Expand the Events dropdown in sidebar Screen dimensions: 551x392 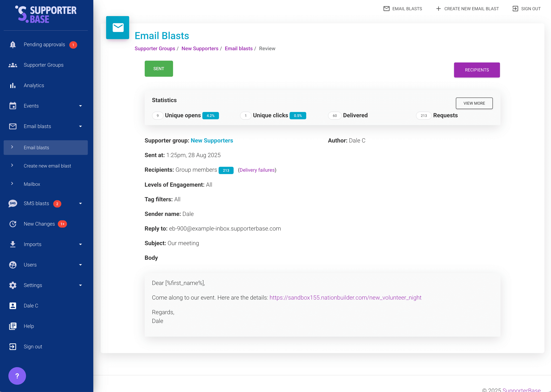point(80,106)
